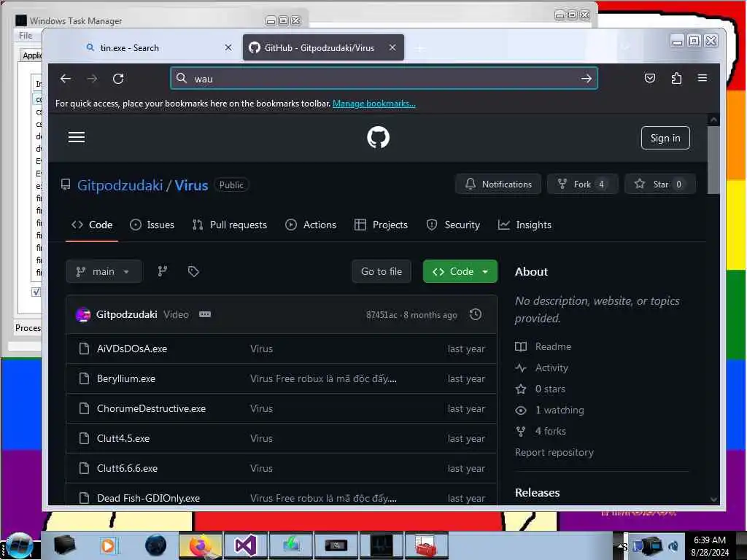Tick the checkbox in Windows Task Manager window

point(36,292)
